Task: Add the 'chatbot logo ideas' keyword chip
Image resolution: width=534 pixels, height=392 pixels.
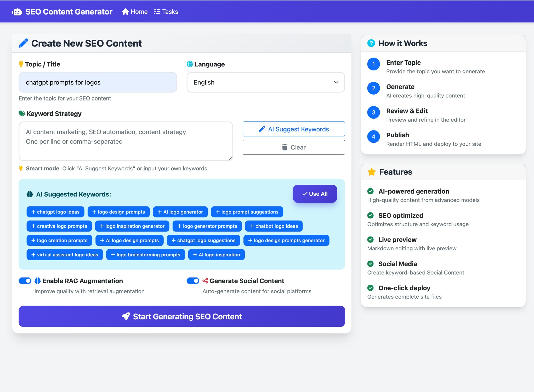Action: (274, 226)
